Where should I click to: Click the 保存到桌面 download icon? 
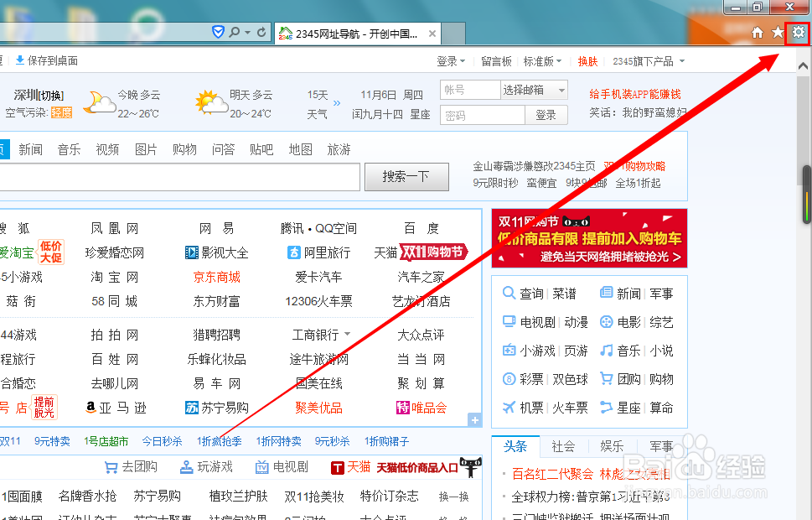coord(19,60)
